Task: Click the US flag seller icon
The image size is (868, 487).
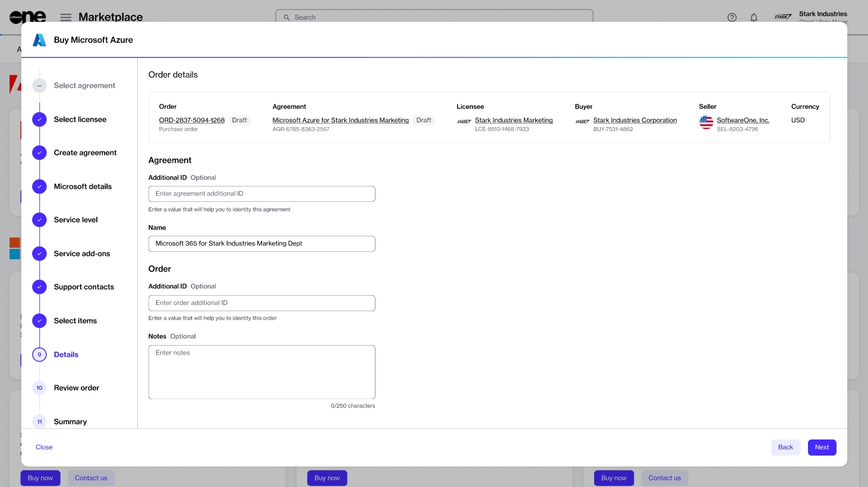Action: (706, 122)
